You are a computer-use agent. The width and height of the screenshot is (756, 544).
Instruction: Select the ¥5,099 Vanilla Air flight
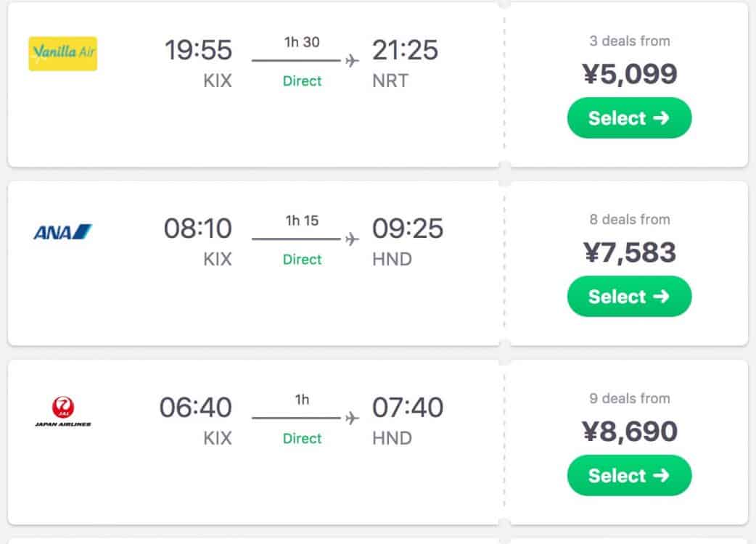point(629,118)
